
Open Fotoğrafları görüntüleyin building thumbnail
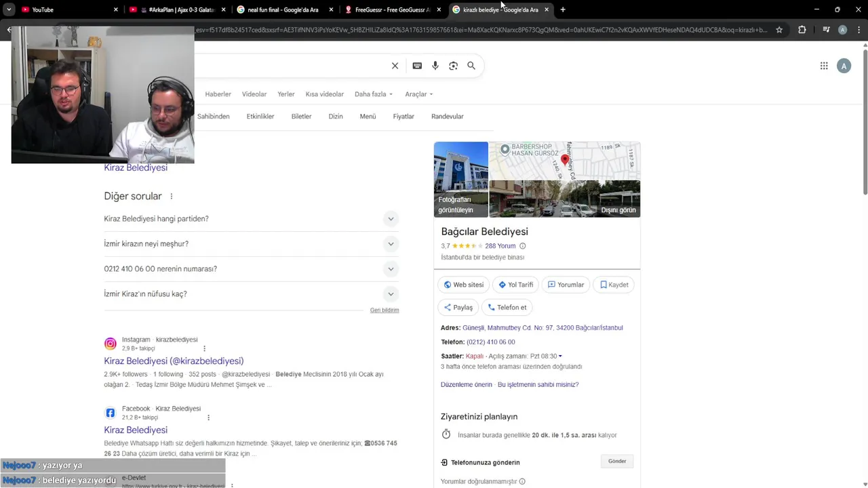461,180
